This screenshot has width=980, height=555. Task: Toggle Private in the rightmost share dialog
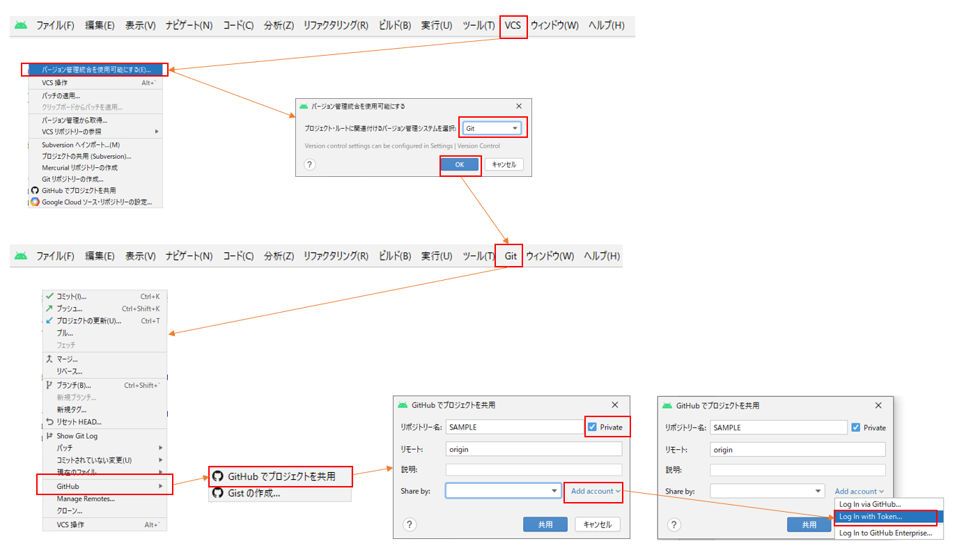pos(855,427)
